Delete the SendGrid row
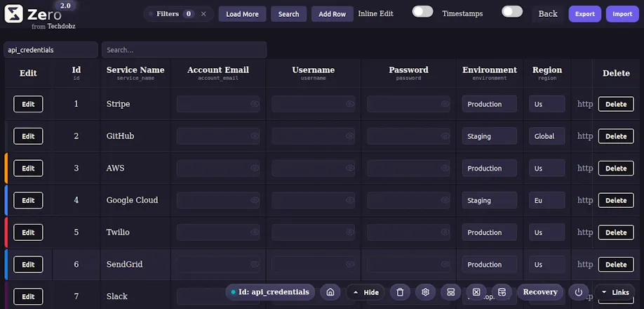Viewport: 644px width, 309px height. (616, 264)
